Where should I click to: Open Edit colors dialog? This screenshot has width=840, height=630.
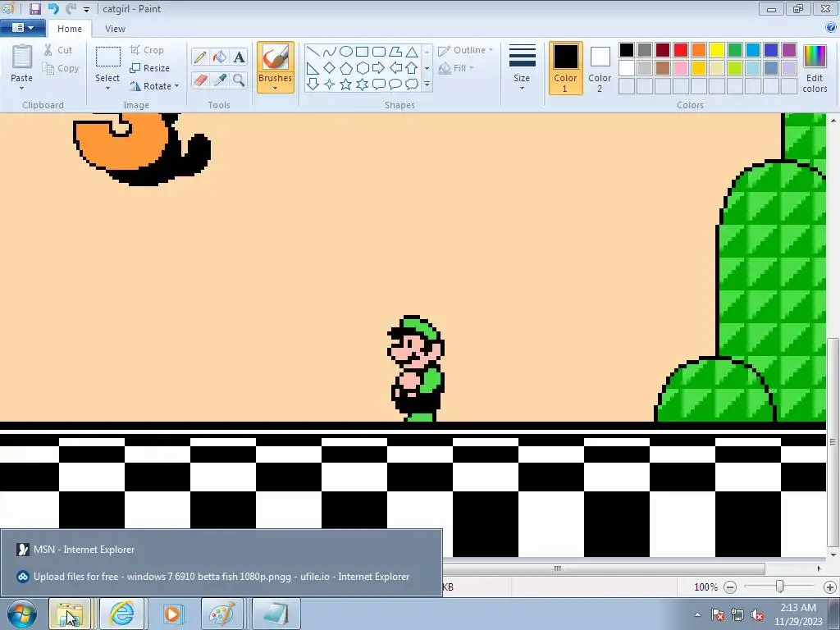coord(815,68)
